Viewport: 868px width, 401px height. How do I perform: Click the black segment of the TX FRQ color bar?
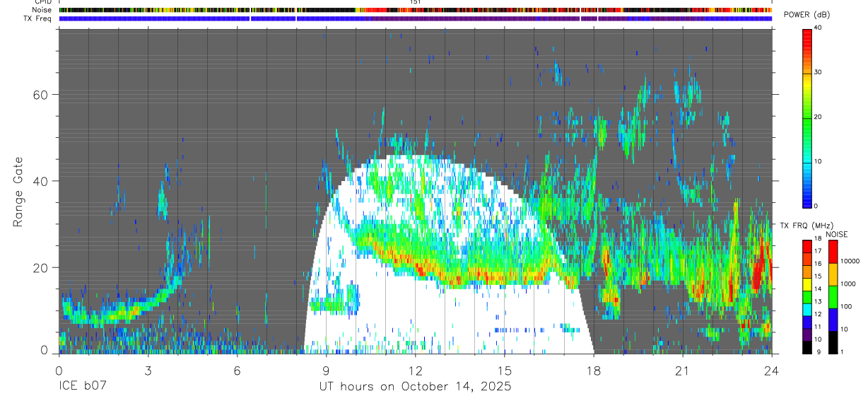807,347
